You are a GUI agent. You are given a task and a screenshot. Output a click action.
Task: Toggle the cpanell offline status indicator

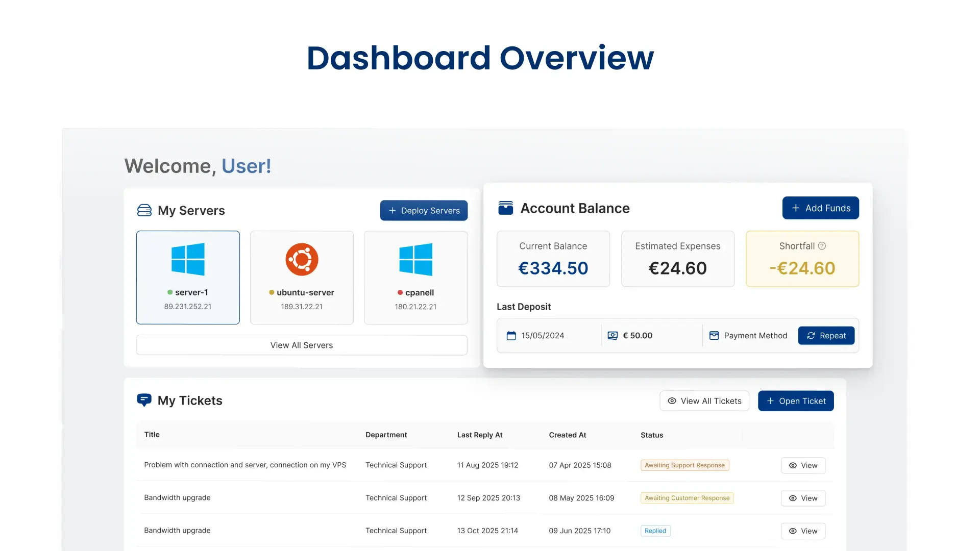(400, 292)
